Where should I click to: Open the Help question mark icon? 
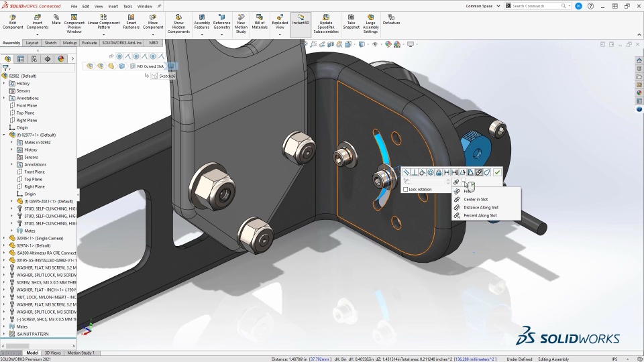[590, 6]
